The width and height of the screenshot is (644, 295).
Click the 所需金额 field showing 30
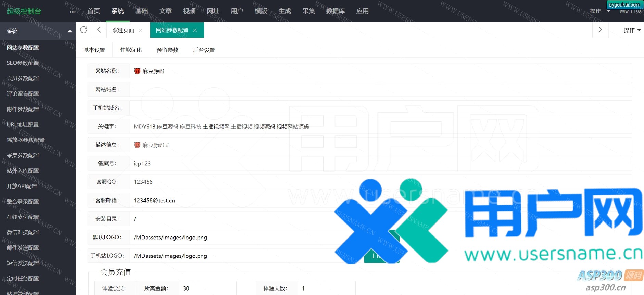tap(207, 288)
